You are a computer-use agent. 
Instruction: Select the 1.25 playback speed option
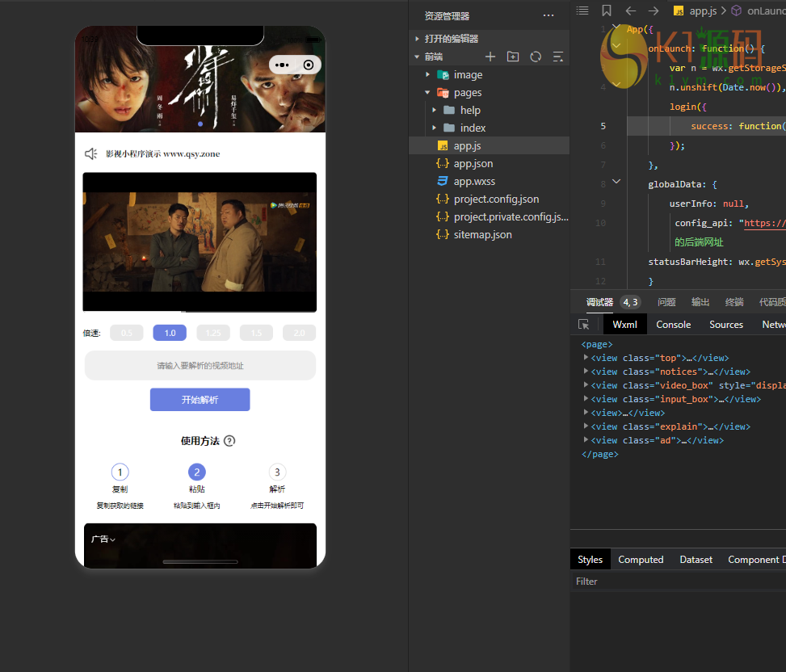pos(213,333)
